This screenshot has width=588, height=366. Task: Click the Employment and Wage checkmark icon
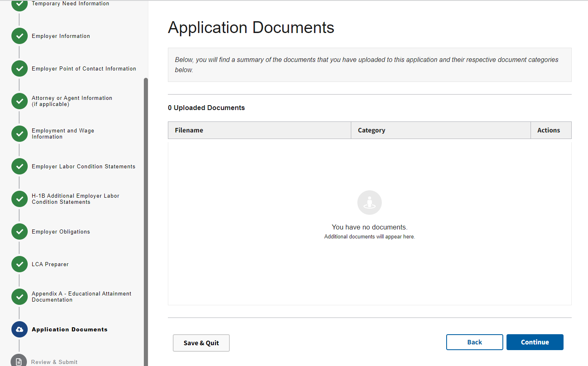click(x=20, y=134)
